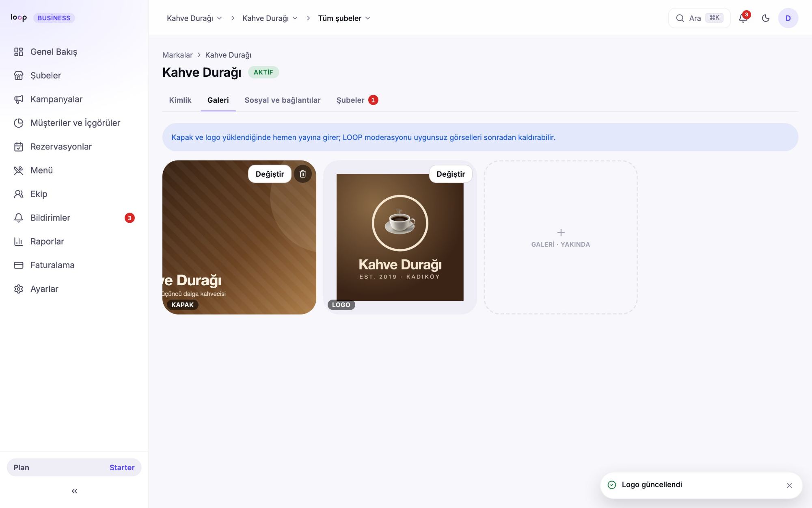Click the Raporlar bar chart icon
The image size is (812, 508).
[19, 242]
